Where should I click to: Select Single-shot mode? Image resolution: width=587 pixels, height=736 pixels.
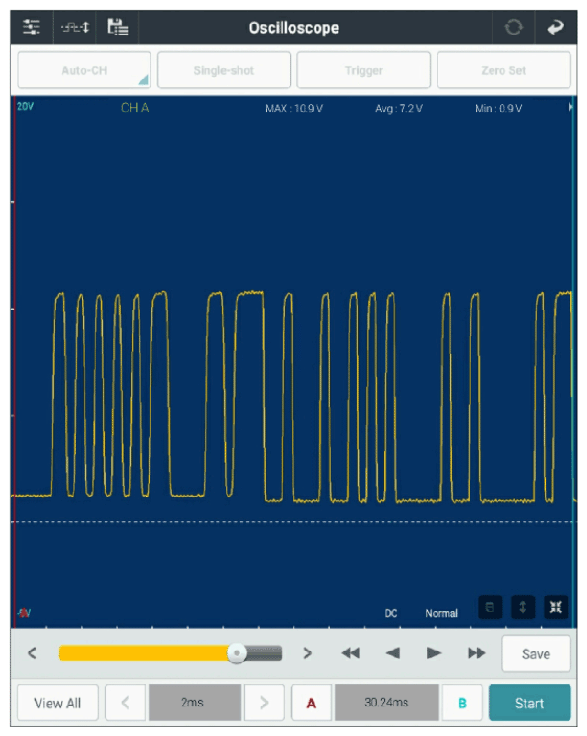pyautogui.click(x=224, y=70)
